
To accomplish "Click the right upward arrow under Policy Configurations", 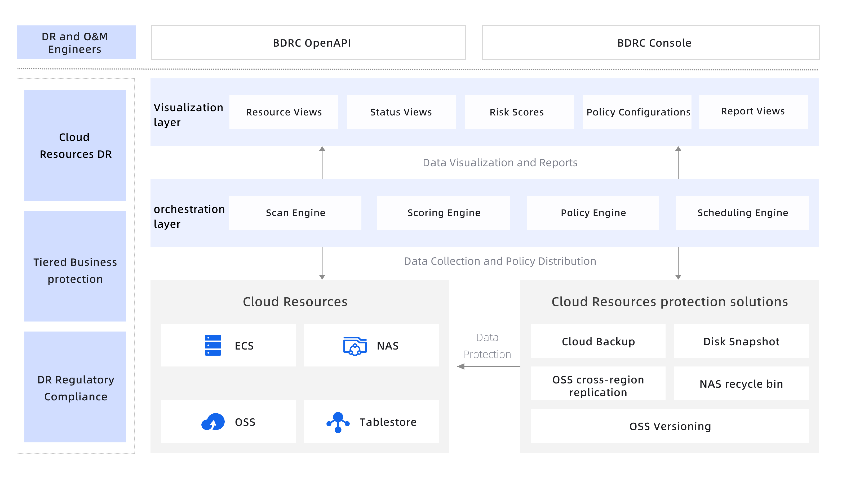I will tap(678, 162).
